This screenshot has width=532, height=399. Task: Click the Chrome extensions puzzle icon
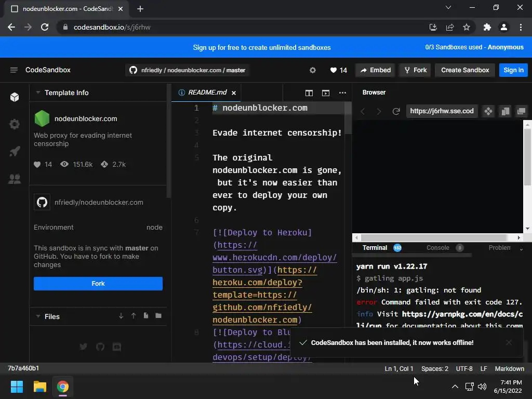487,27
